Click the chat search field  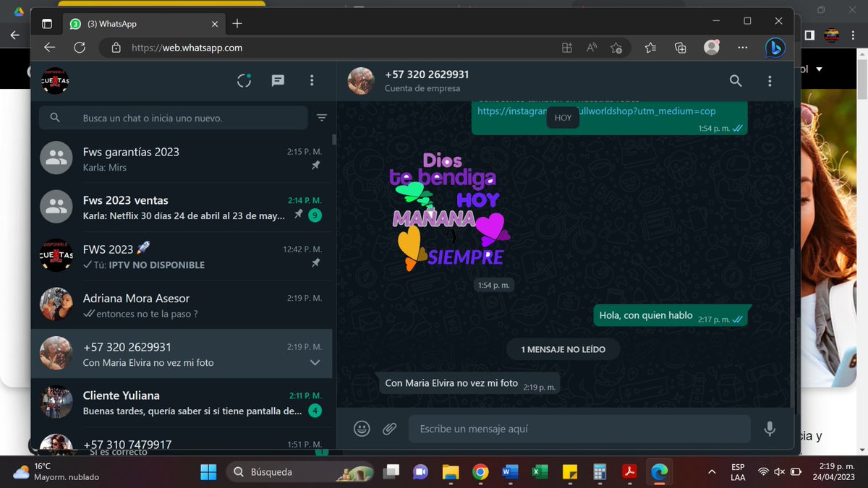point(174,118)
